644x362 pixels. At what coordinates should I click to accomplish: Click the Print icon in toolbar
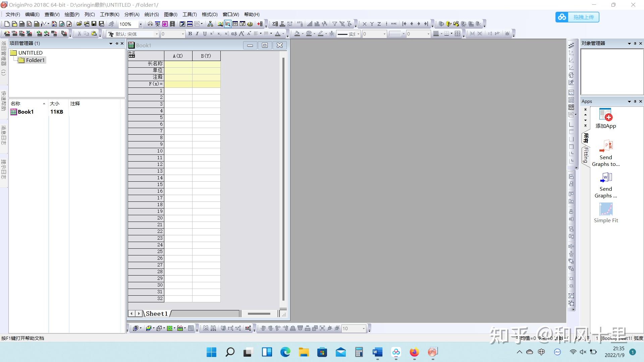[150, 24]
